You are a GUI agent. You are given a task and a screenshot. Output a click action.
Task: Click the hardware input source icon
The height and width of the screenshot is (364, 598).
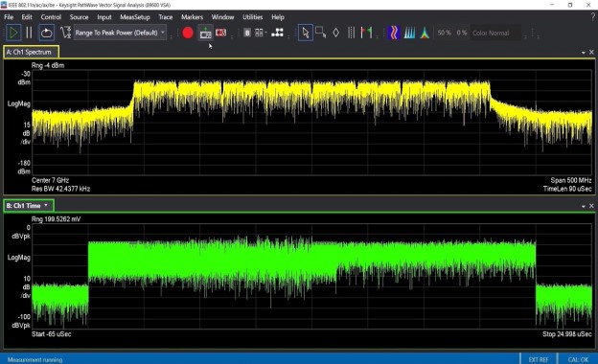(205, 34)
